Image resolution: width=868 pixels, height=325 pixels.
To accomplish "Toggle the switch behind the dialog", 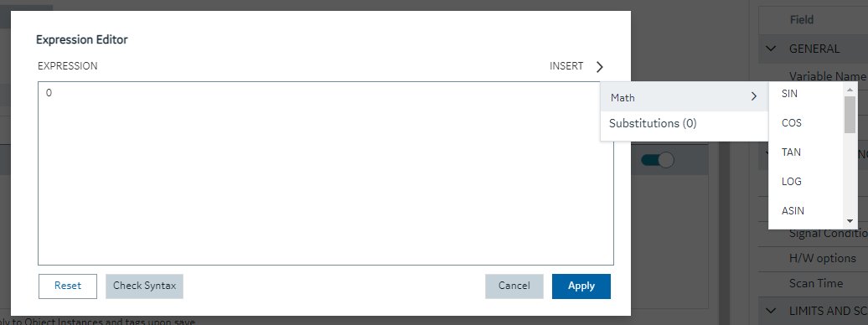I will click(x=658, y=159).
